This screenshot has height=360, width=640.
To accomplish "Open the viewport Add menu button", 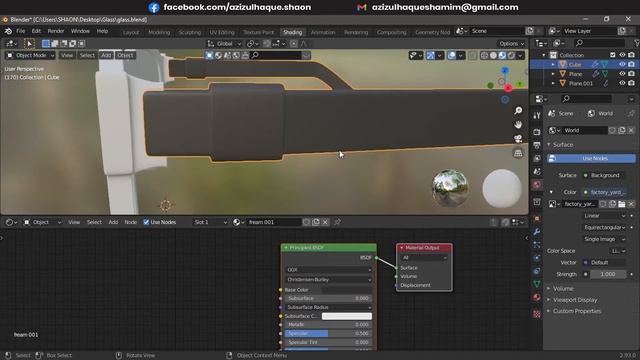I will click(x=106, y=55).
